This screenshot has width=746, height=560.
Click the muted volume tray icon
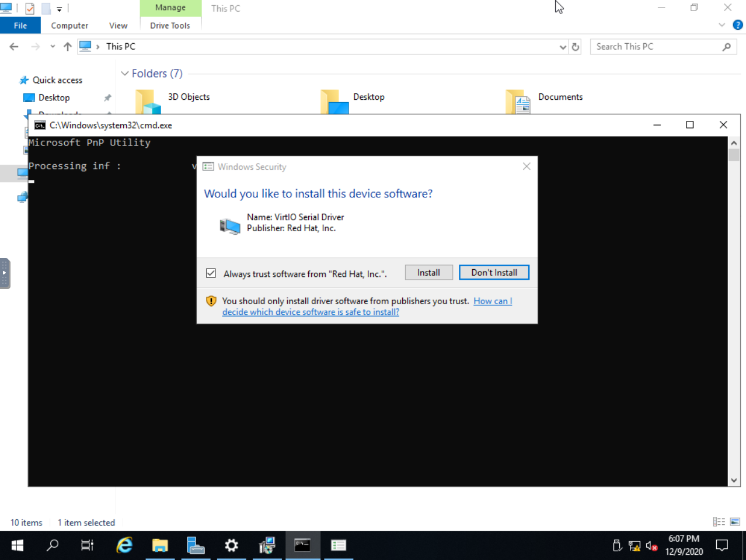pos(651,546)
